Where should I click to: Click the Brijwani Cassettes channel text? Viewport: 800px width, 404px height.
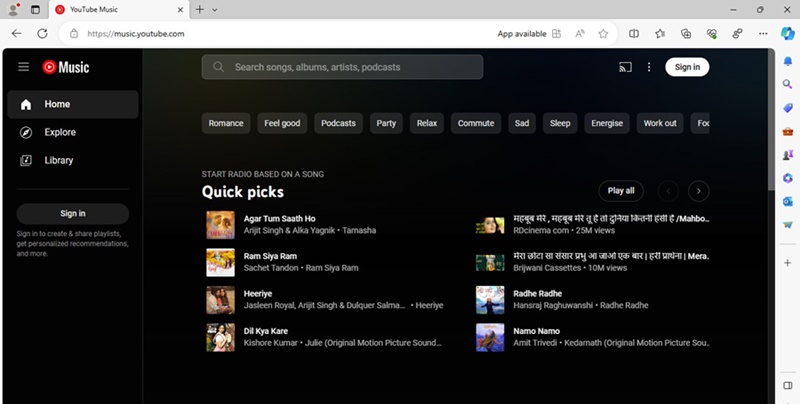[x=547, y=268]
